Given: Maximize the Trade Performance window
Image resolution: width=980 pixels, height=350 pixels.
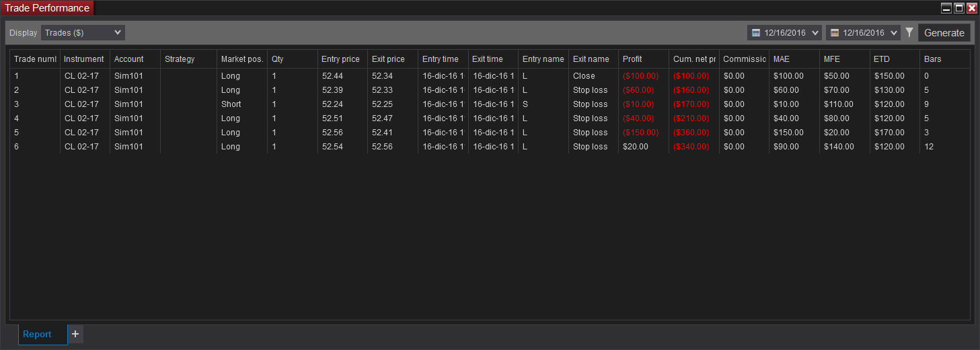Looking at the screenshot, I should point(959,8).
